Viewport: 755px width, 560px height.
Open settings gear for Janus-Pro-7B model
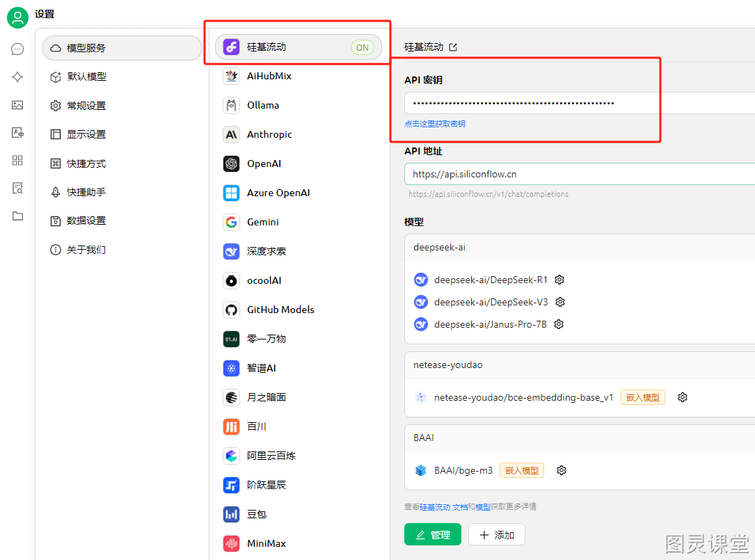(559, 324)
